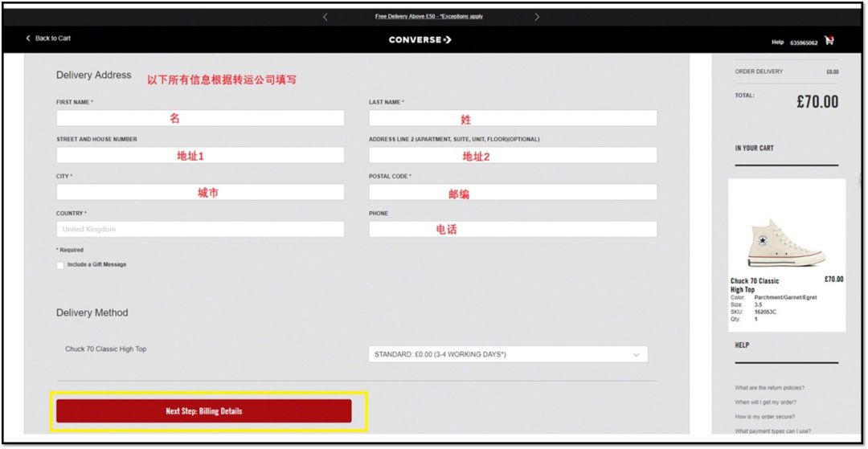Focus the Street and House Number field

[200, 155]
